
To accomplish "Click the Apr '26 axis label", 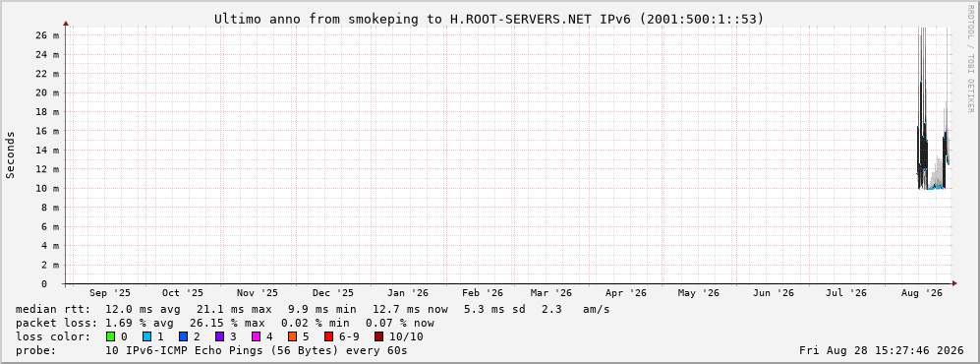I will [x=625, y=293].
